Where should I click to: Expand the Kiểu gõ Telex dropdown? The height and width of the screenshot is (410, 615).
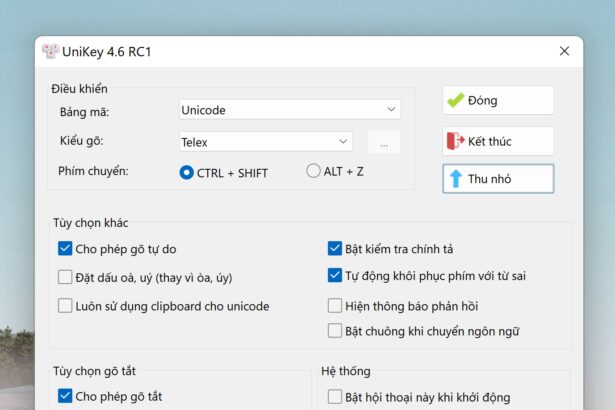click(266, 142)
